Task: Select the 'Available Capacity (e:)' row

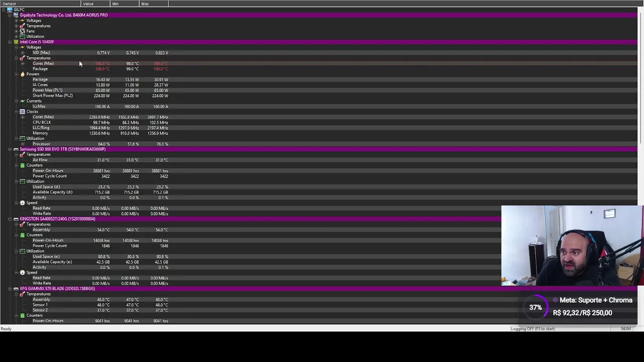Action: (52, 262)
